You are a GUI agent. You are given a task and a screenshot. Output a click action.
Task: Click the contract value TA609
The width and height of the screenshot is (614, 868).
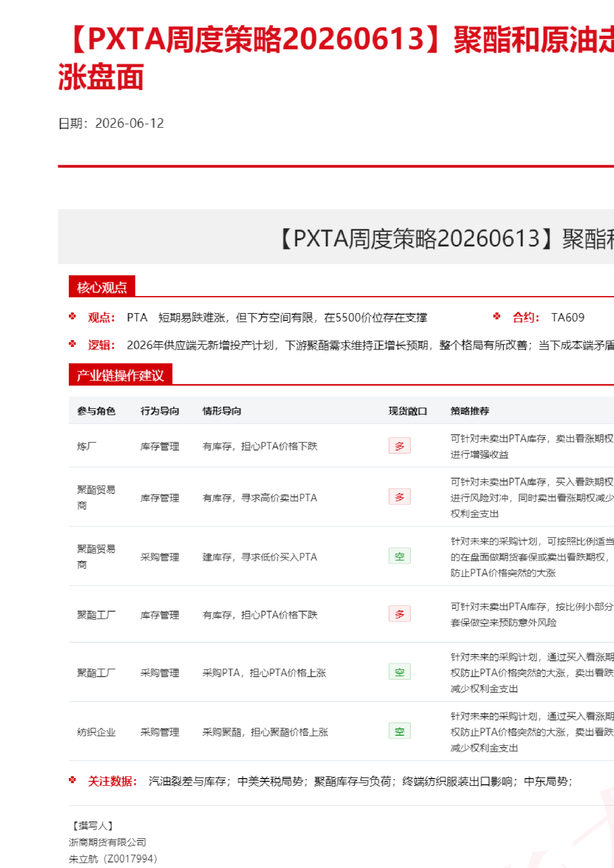coord(568,317)
